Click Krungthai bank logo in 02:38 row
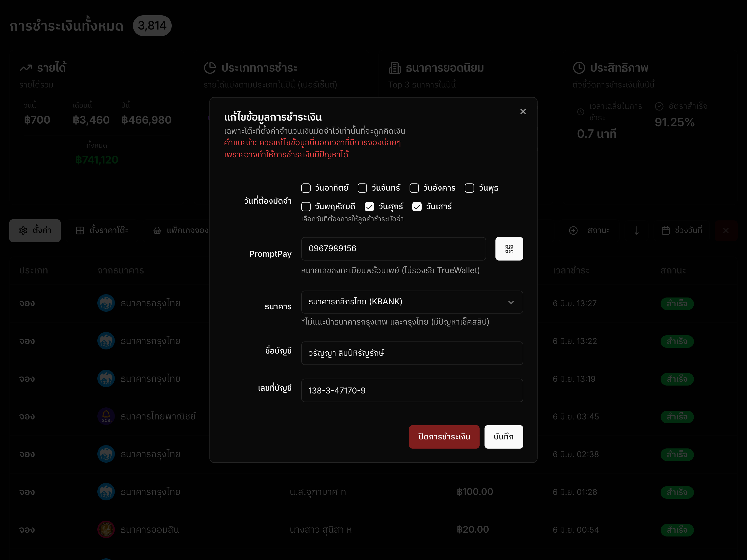 106,454
